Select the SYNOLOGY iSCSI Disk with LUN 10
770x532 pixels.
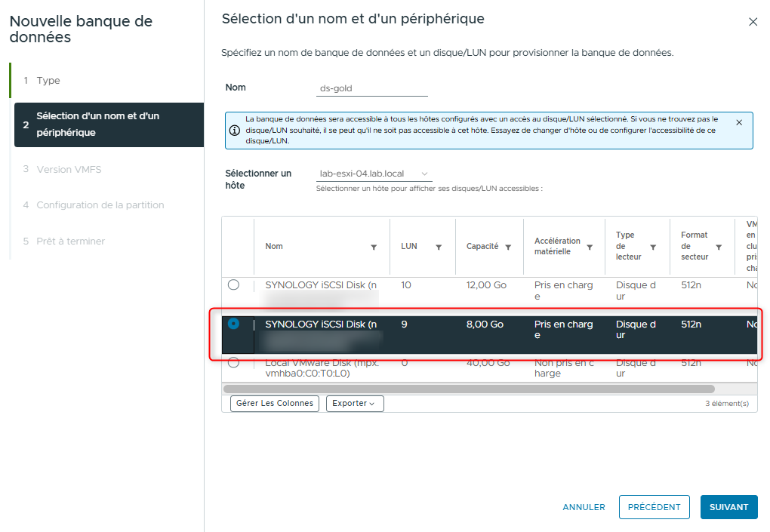click(234, 284)
